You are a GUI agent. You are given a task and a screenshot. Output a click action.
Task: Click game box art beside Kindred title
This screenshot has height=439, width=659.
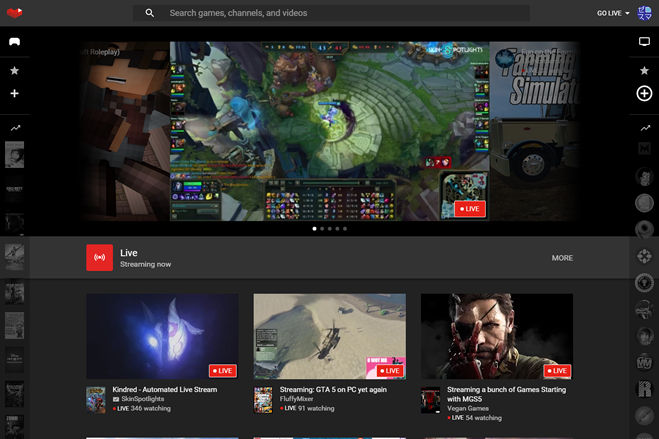tap(96, 400)
